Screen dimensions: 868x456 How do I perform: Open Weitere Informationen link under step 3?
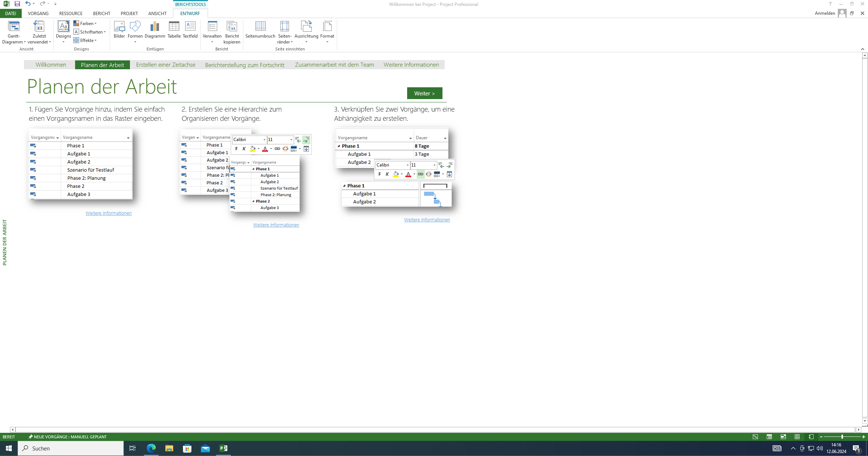pos(427,220)
